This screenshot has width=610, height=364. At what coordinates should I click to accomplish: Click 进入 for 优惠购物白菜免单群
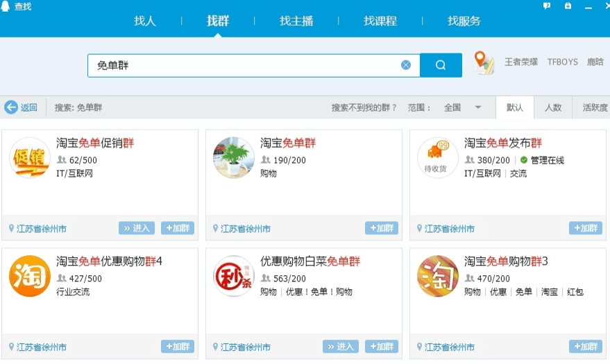[341, 347]
